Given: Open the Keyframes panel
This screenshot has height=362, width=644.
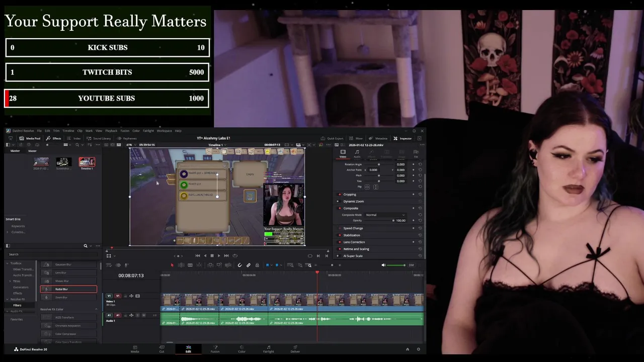Looking at the screenshot, I should click(x=127, y=138).
